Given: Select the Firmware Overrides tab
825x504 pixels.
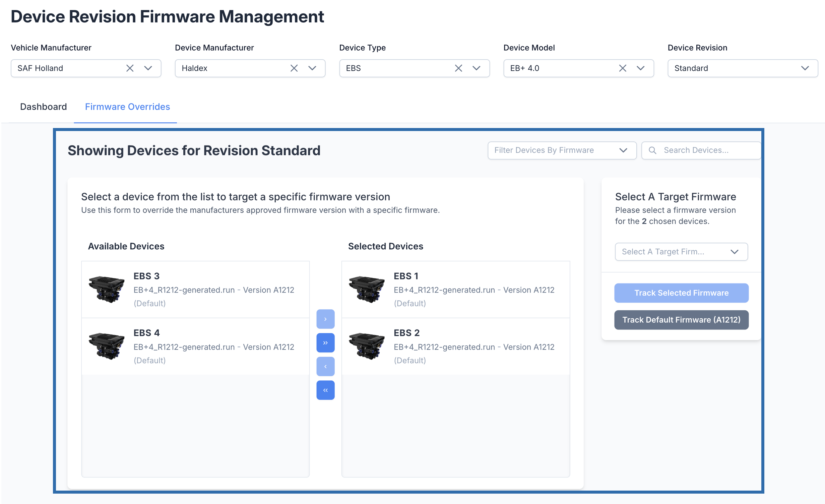Looking at the screenshot, I should click(x=127, y=107).
